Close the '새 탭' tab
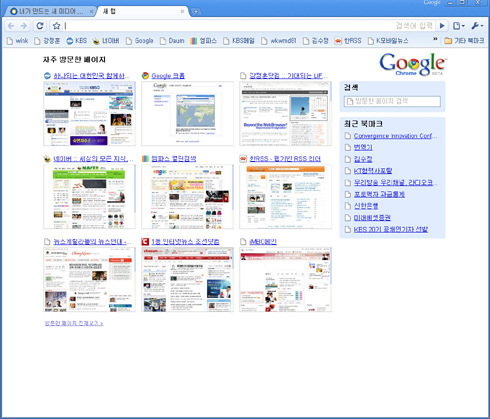490x419 pixels. click(182, 12)
